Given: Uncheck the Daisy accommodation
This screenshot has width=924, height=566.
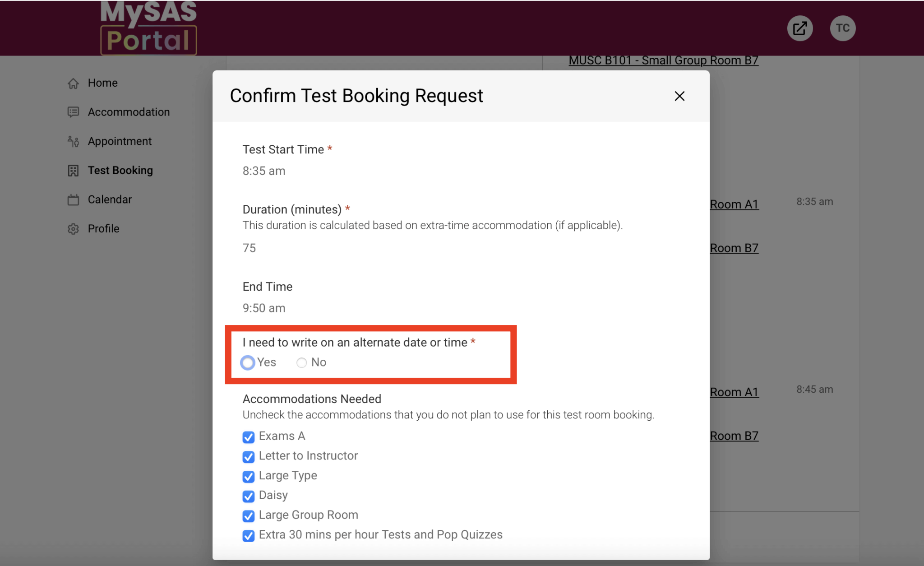Looking at the screenshot, I should point(249,496).
